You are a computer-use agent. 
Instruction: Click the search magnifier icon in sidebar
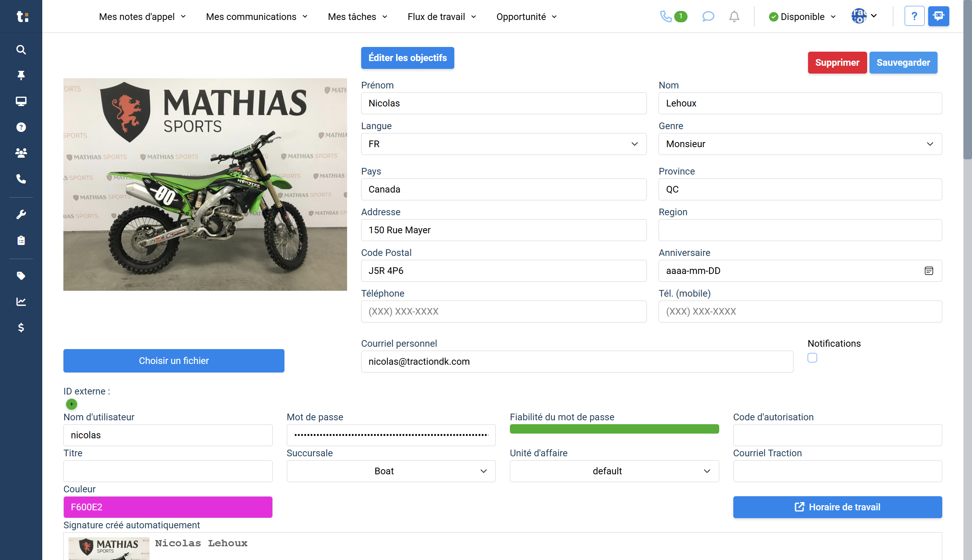click(21, 50)
